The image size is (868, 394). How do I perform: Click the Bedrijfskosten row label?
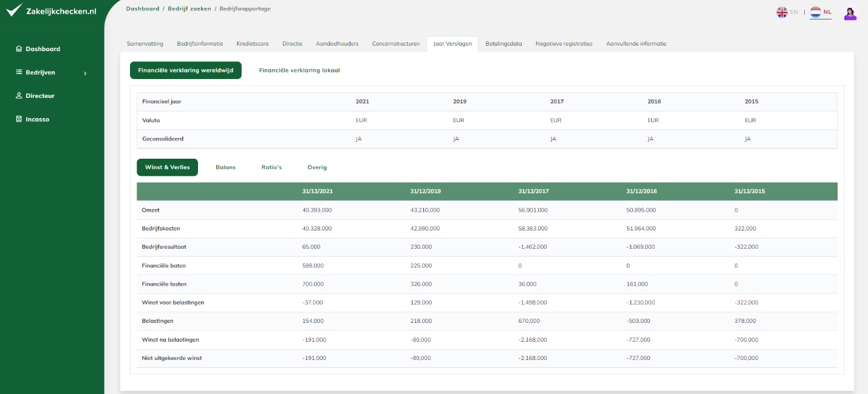pos(161,229)
